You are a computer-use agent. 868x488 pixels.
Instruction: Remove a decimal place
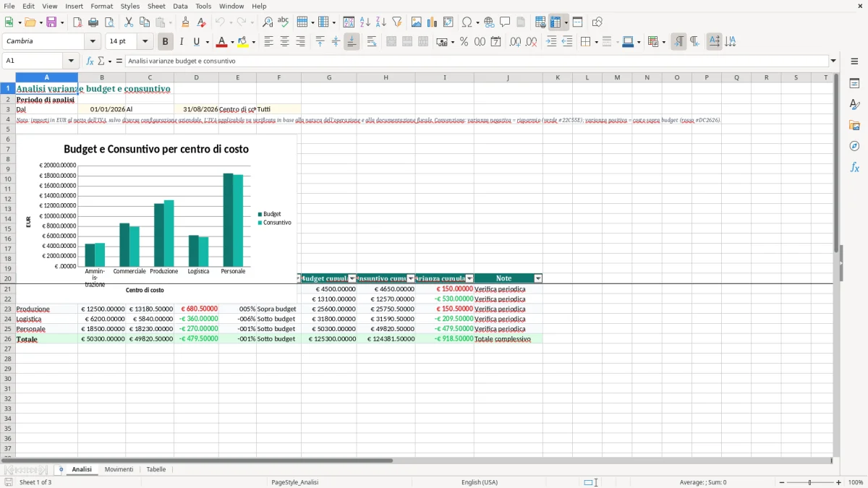(532, 42)
